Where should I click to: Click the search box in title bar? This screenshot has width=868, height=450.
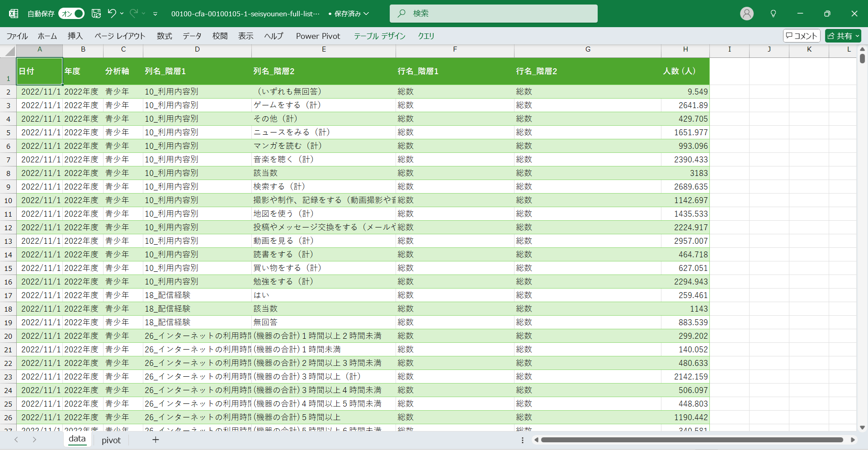click(x=493, y=14)
